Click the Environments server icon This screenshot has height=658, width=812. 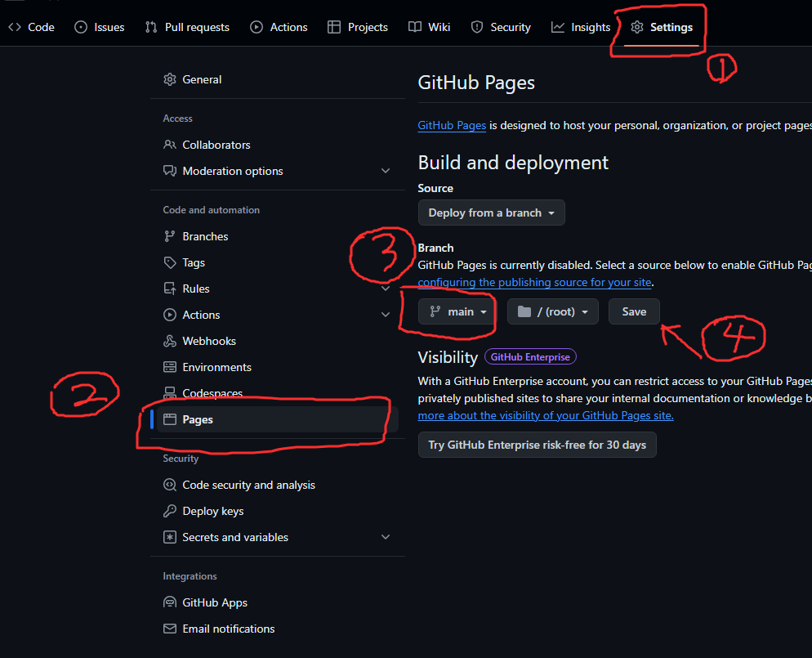(170, 367)
